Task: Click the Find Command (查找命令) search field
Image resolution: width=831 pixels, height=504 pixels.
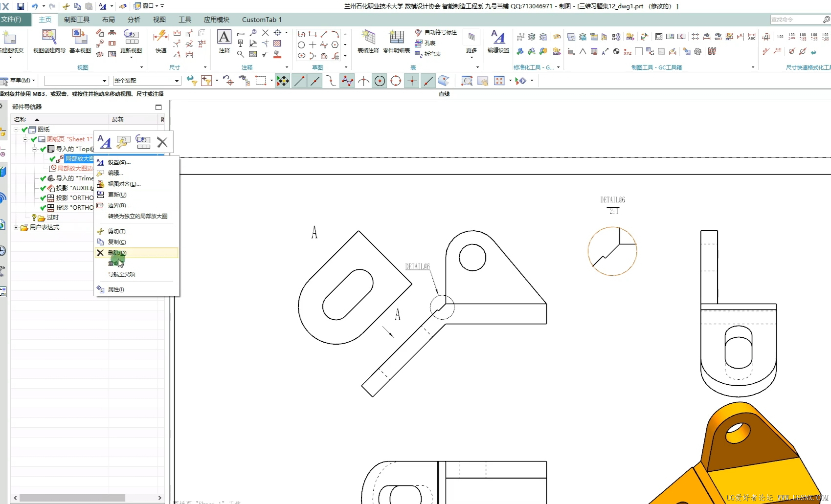Action: coord(796,20)
